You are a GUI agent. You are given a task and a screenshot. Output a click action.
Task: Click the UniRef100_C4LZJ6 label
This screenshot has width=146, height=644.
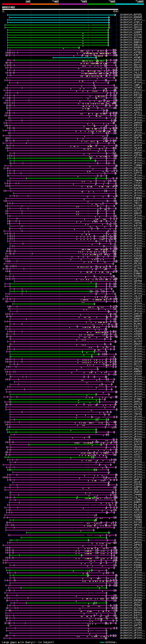pos(131,72)
